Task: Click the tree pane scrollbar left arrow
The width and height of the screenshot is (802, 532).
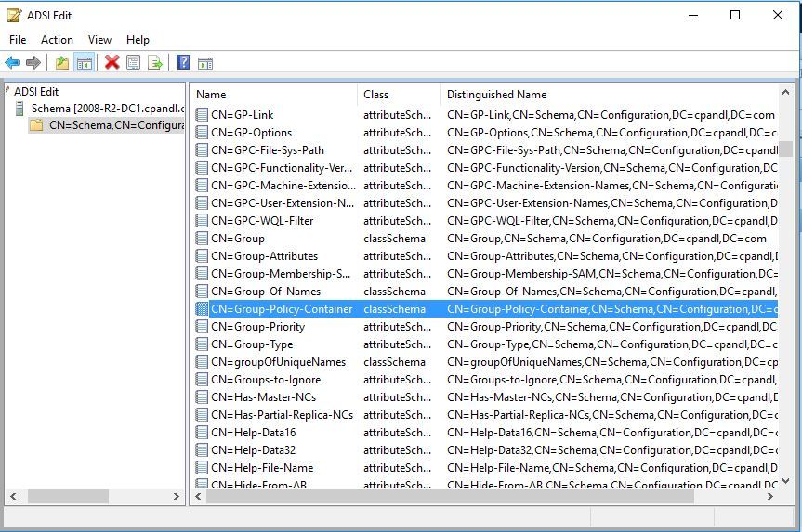Action: click(13, 496)
